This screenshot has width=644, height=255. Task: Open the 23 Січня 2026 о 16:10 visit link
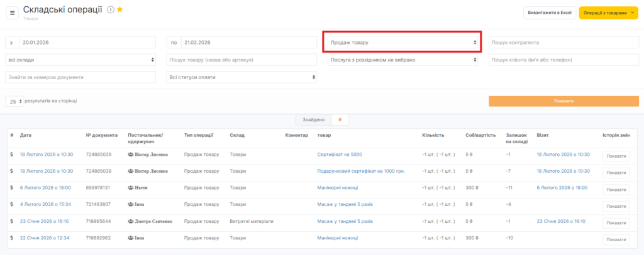point(561,221)
